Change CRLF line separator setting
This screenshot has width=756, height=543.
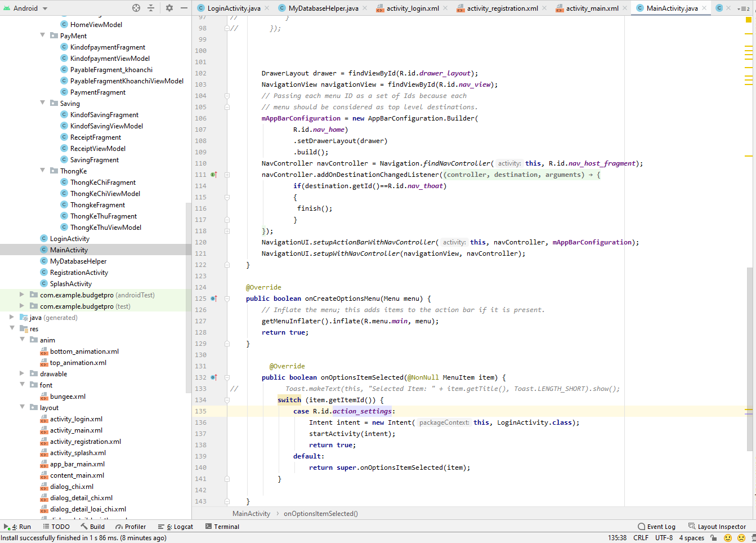641,538
